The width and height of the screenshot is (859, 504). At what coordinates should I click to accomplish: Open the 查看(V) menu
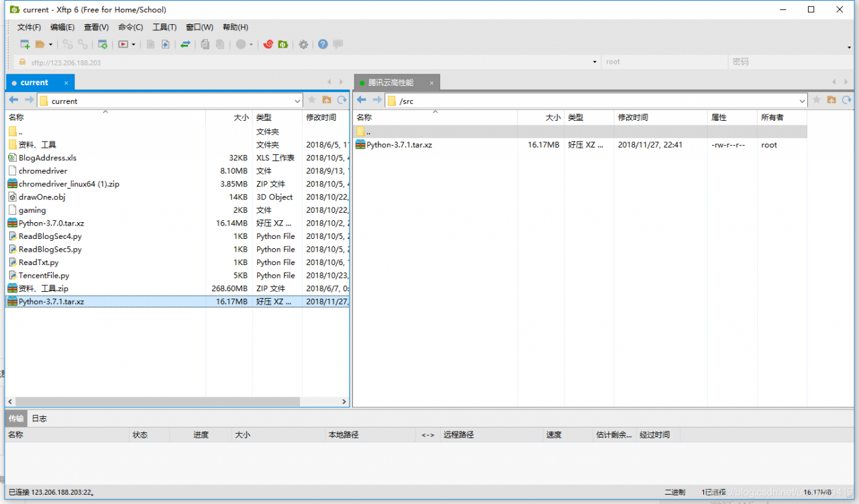[x=96, y=27]
